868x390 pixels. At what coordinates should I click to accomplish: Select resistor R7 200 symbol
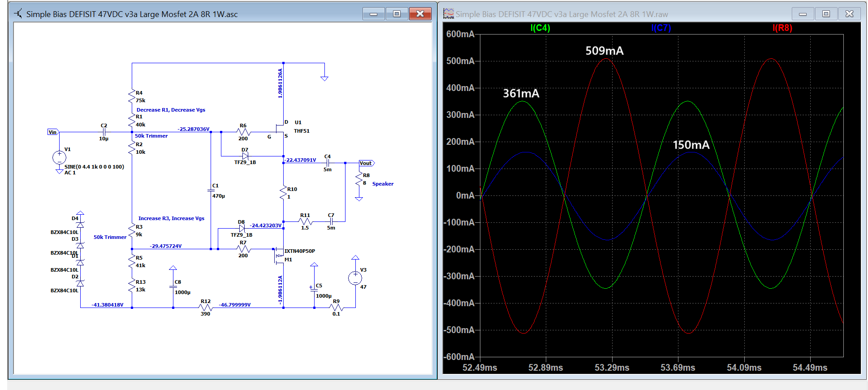243,249
